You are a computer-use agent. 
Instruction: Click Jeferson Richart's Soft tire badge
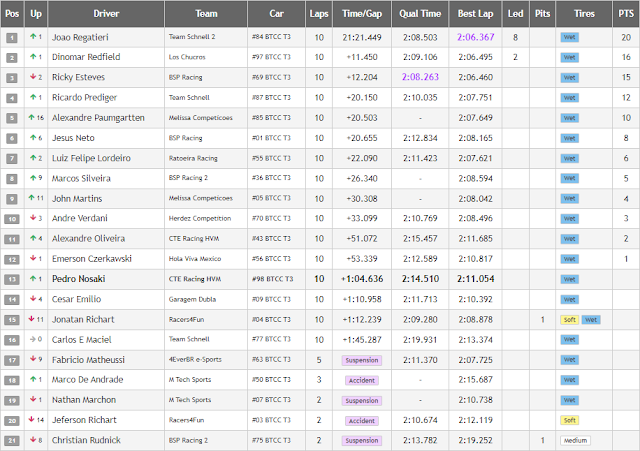click(x=570, y=420)
